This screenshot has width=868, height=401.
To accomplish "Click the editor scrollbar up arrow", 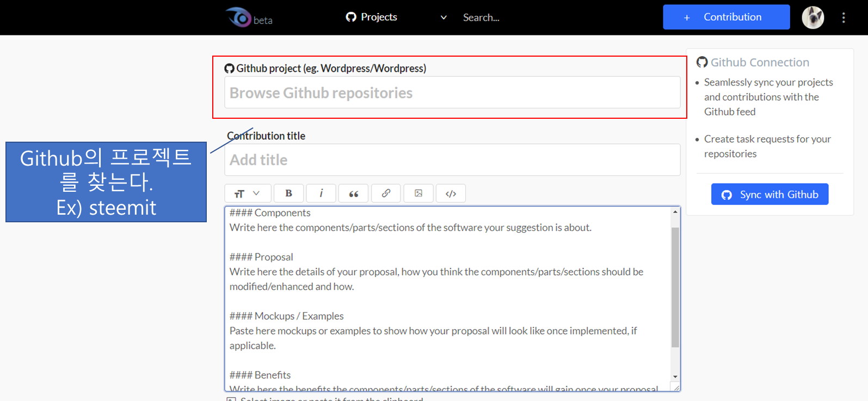I will click(675, 212).
